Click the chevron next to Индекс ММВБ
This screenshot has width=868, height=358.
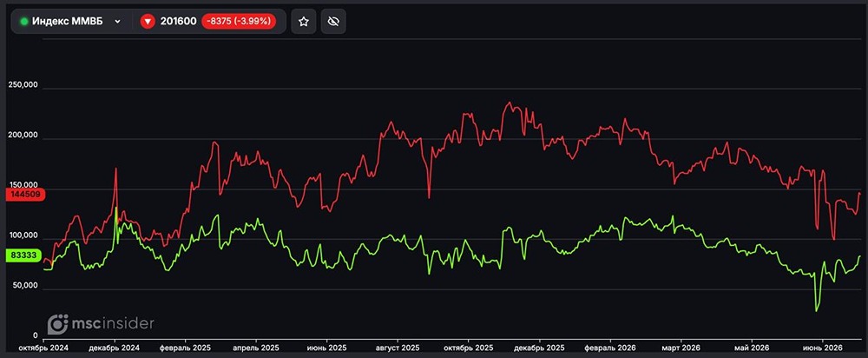click(x=117, y=22)
